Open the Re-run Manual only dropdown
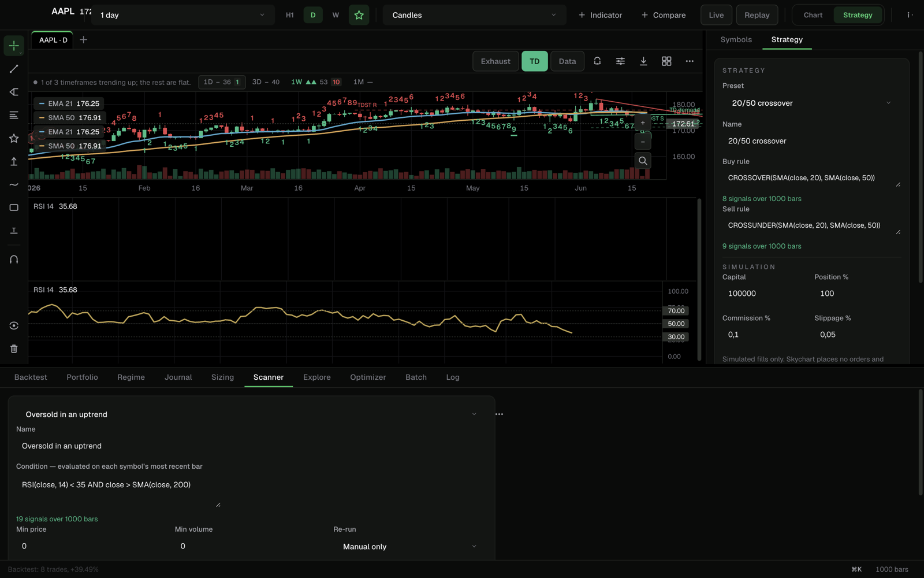The image size is (924, 578). pyautogui.click(x=410, y=546)
